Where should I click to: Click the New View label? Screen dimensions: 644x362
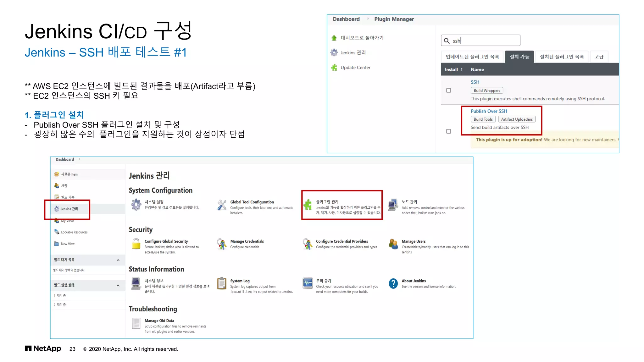68,244
